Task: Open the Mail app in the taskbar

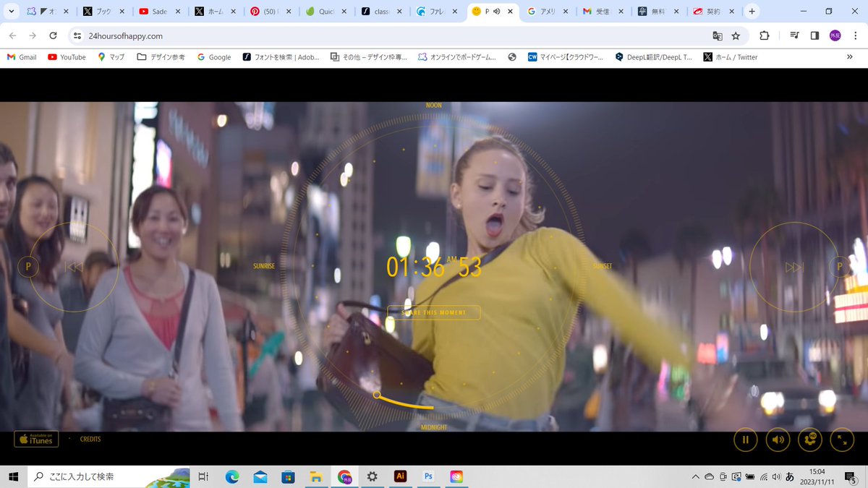Action: click(260, 476)
